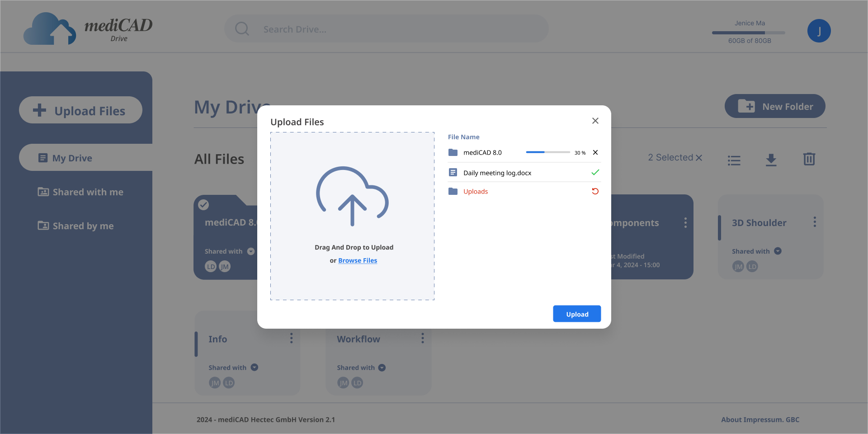The height and width of the screenshot is (434, 868).
Task: Click the 60GB of 80GB storage text
Action: tap(750, 41)
